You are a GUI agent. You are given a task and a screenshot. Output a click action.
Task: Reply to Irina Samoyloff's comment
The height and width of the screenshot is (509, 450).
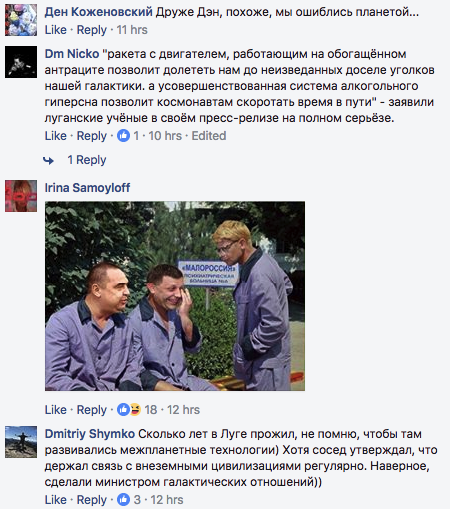(x=92, y=410)
